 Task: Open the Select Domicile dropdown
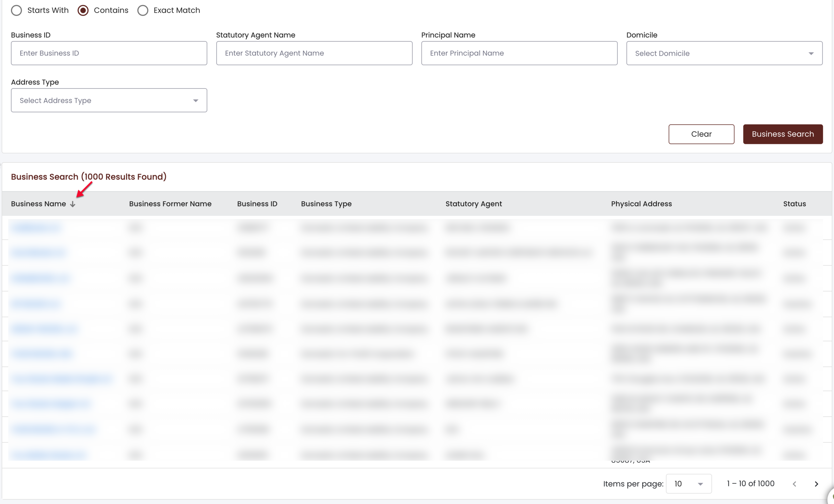point(724,53)
